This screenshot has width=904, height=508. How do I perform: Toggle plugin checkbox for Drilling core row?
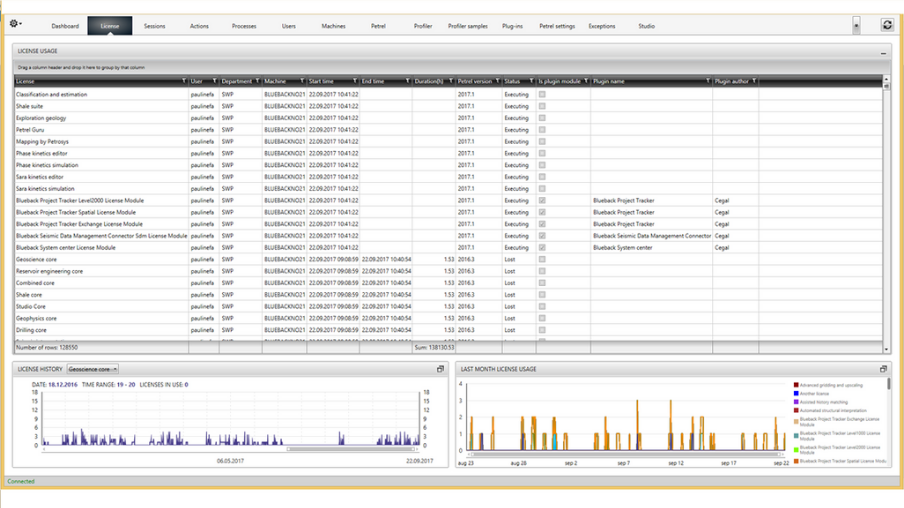[x=542, y=330]
